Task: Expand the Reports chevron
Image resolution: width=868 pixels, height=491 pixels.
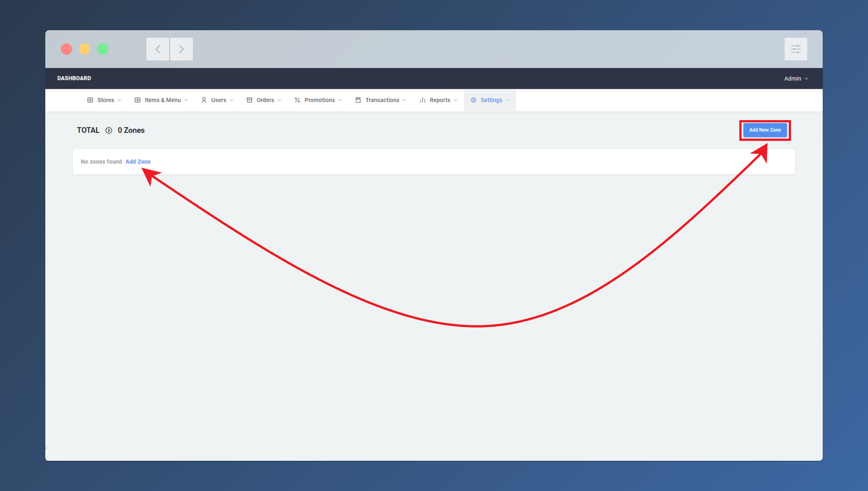Action: [x=456, y=100]
